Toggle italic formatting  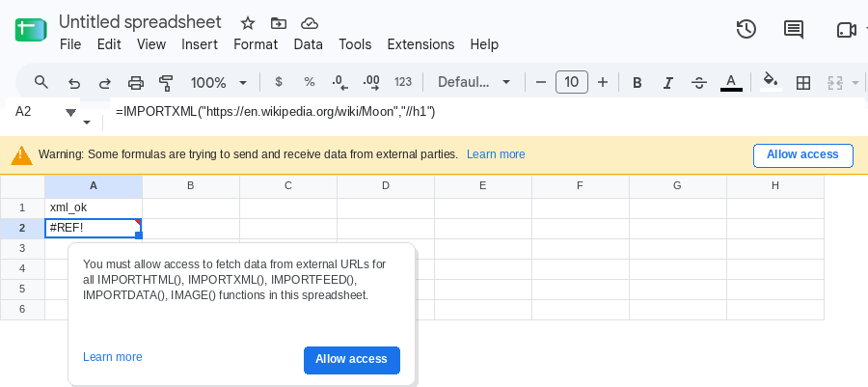point(668,83)
